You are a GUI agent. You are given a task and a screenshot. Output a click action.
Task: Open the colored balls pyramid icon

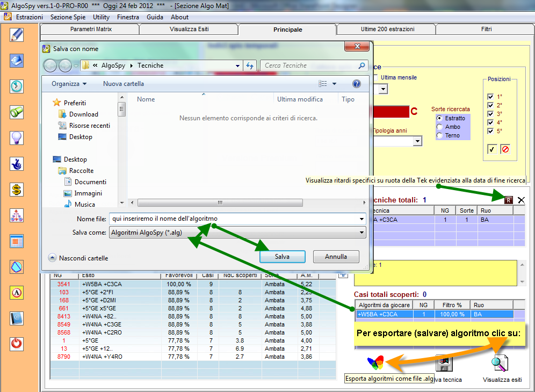(x=16, y=216)
